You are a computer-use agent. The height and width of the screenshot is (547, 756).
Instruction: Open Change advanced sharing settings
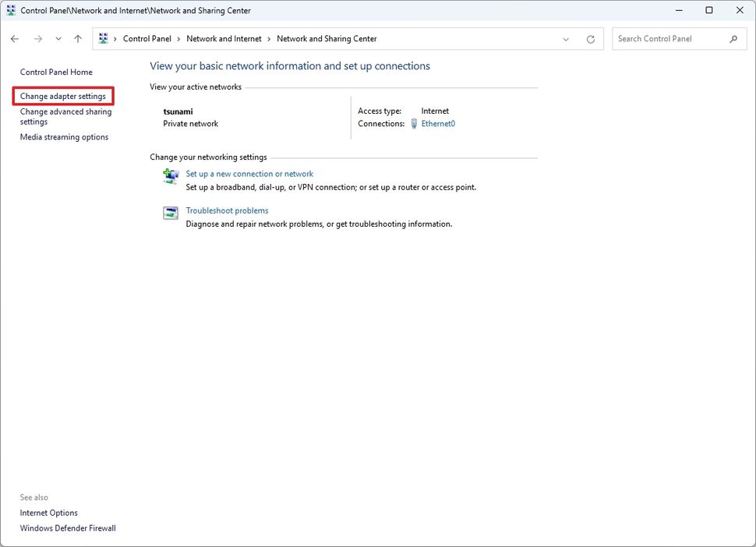click(65, 116)
